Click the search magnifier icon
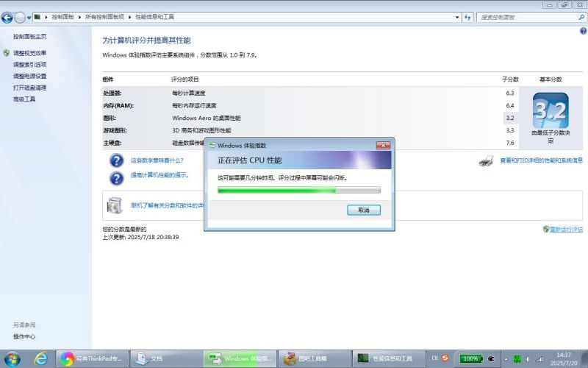588x368 pixels. coord(581,17)
